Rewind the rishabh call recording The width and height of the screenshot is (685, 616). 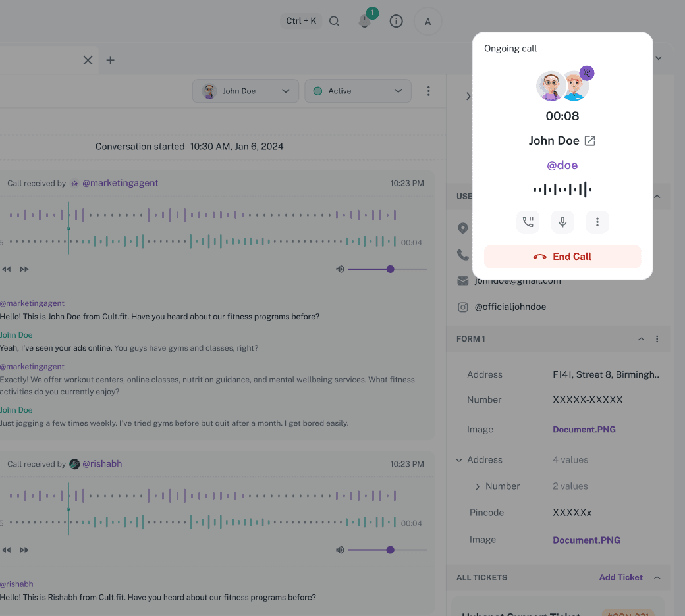tap(6, 550)
